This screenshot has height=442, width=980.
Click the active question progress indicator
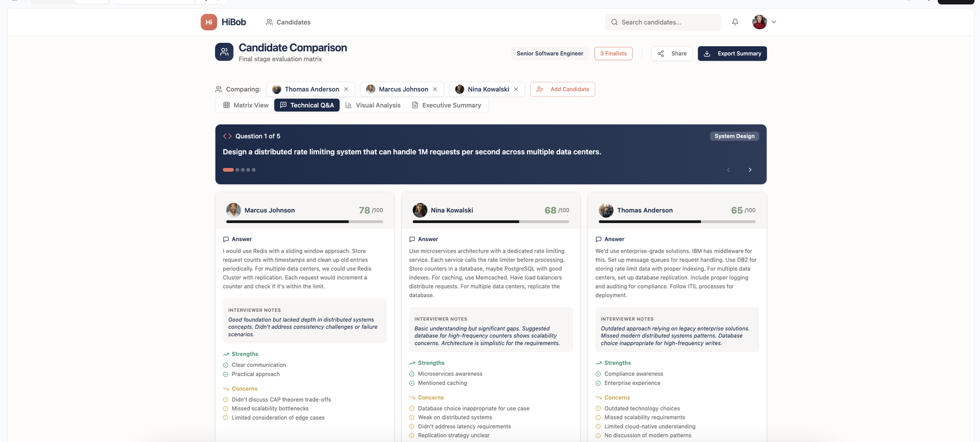[228, 170]
